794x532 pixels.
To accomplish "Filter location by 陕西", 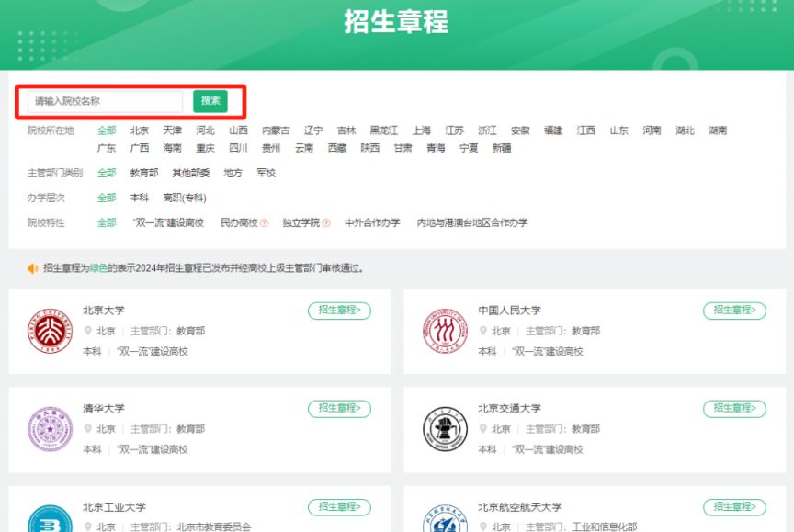I will [x=369, y=148].
